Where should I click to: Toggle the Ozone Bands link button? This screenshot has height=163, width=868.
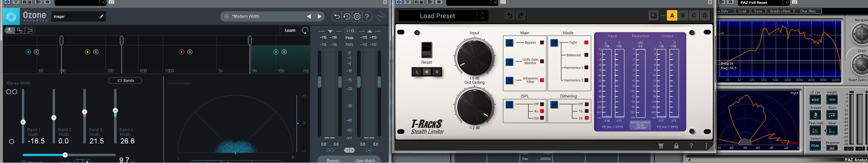tap(125, 80)
